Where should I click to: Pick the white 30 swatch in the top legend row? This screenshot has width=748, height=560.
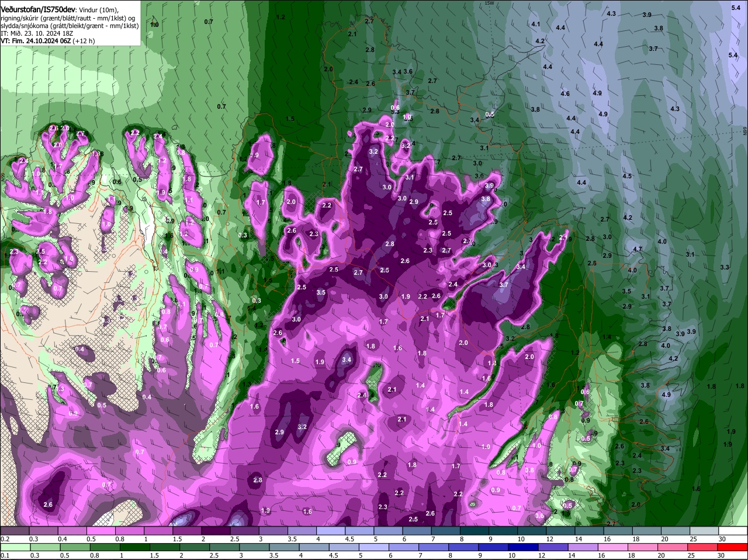(x=733, y=531)
